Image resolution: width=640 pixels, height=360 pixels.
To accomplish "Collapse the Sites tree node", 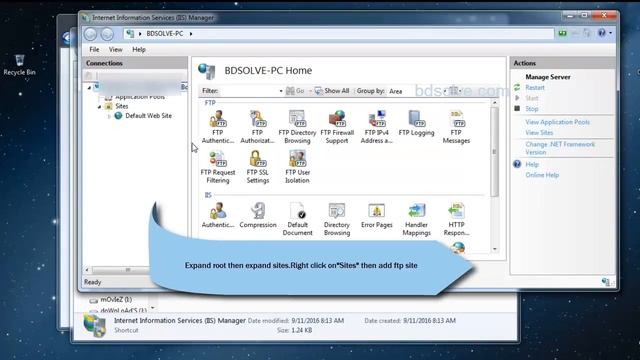I will [x=99, y=107].
